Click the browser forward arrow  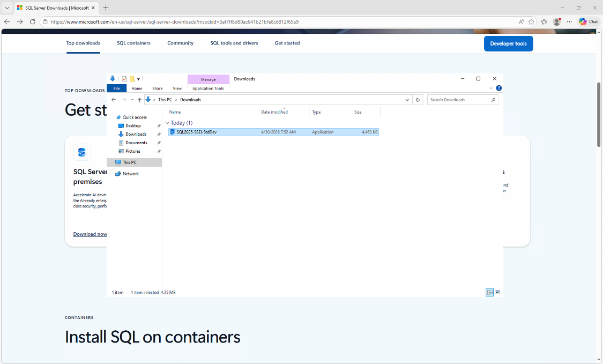(20, 22)
